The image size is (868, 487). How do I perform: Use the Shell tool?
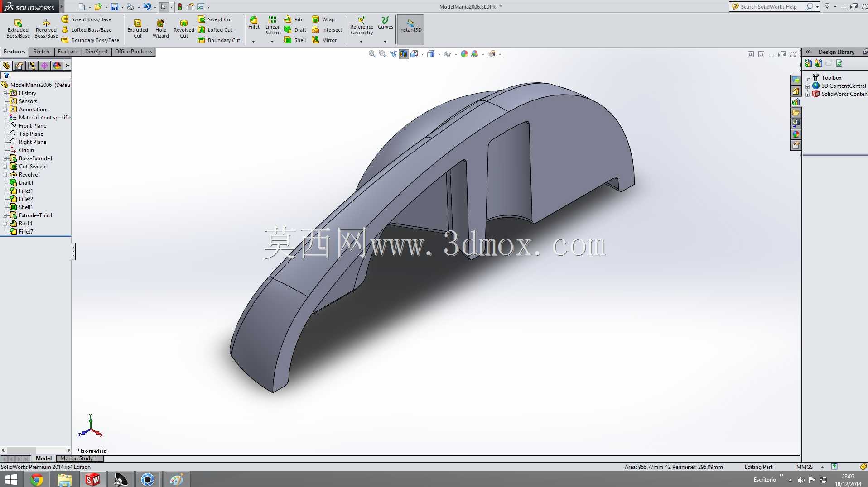pos(295,40)
